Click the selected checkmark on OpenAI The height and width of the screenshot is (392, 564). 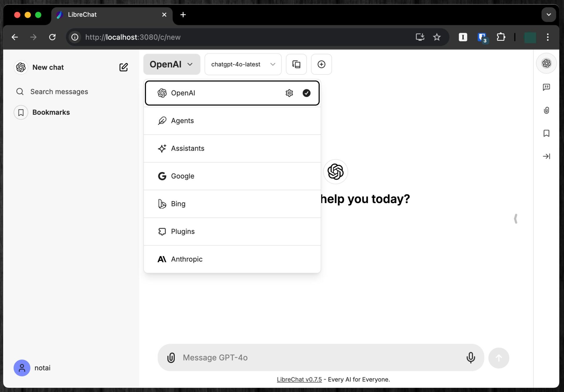click(306, 93)
